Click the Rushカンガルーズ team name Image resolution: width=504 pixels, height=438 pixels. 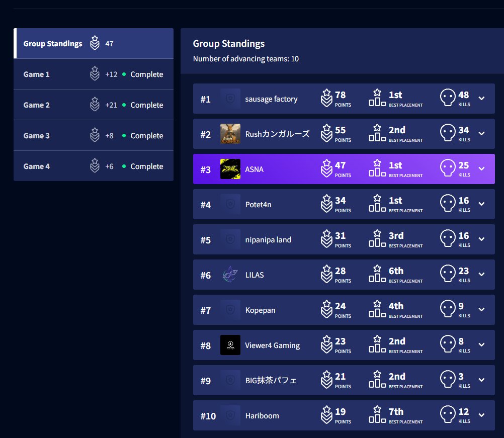[277, 134]
